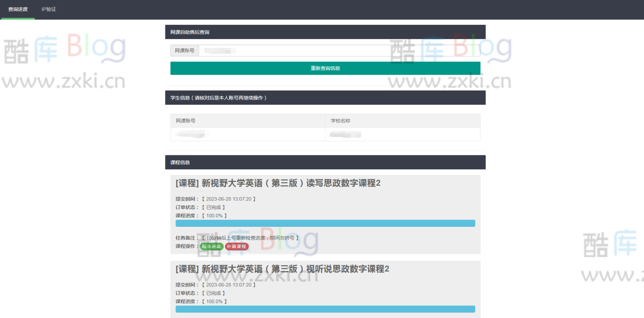Select the 课程信息 panel header
The width and height of the screenshot is (644, 318).
(x=325, y=162)
